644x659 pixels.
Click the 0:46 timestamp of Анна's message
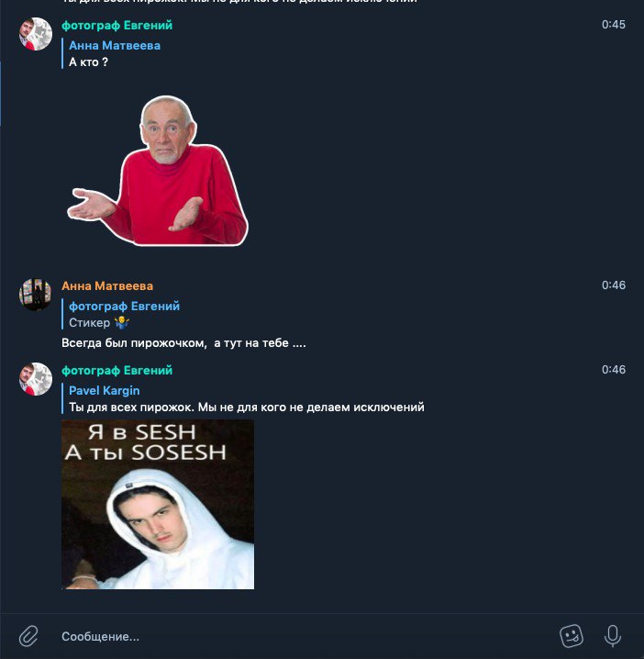point(614,285)
